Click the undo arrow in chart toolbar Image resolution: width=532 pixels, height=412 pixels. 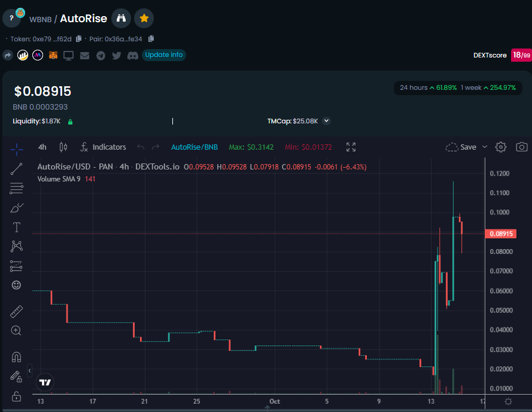click(x=141, y=147)
